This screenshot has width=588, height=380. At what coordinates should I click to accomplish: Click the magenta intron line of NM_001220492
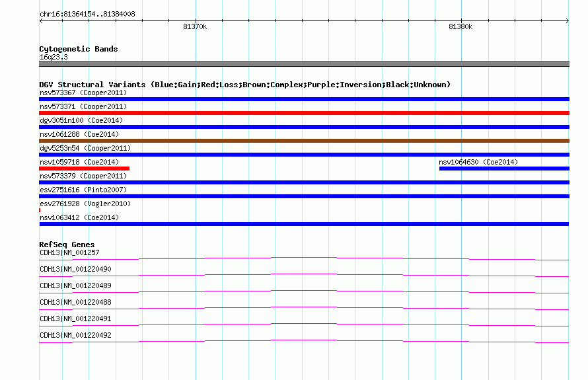tap(304, 340)
